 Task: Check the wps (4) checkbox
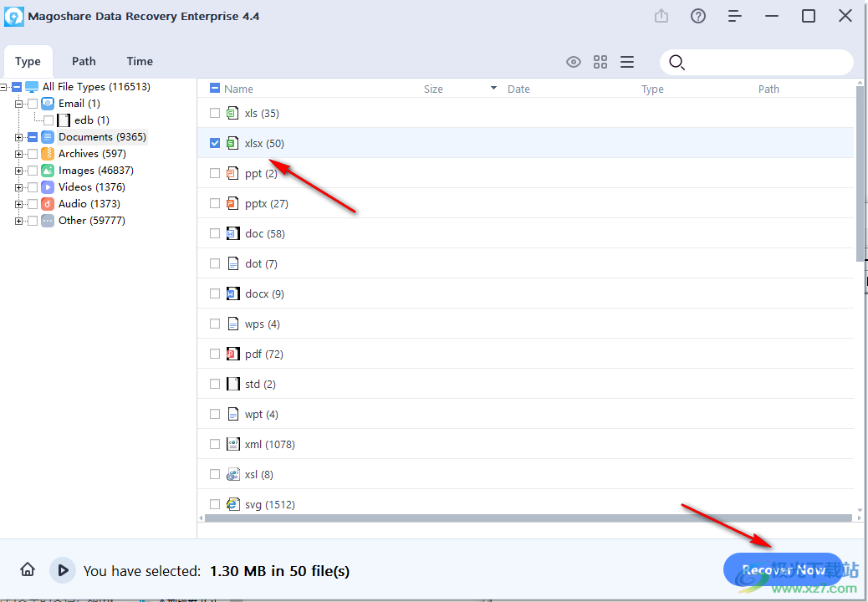click(x=215, y=324)
